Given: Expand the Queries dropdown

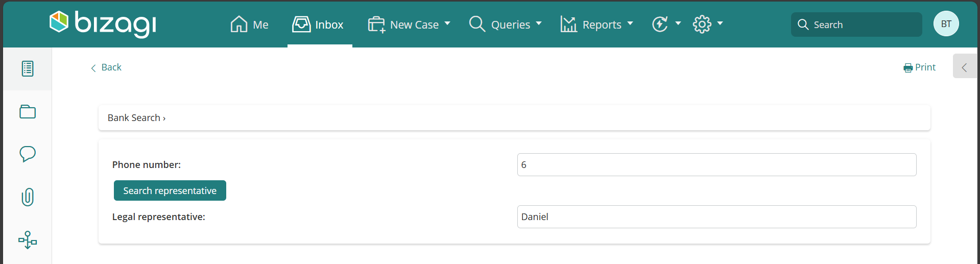Looking at the screenshot, I should click(x=505, y=25).
